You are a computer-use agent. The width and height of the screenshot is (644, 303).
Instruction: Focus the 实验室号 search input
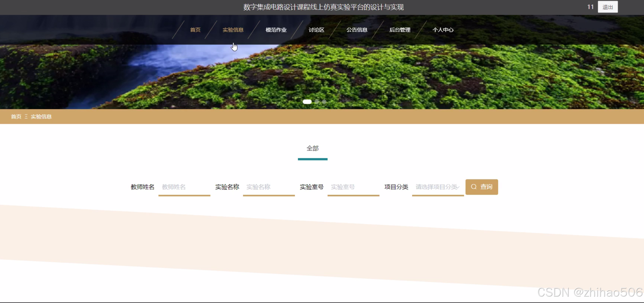tap(353, 187)
